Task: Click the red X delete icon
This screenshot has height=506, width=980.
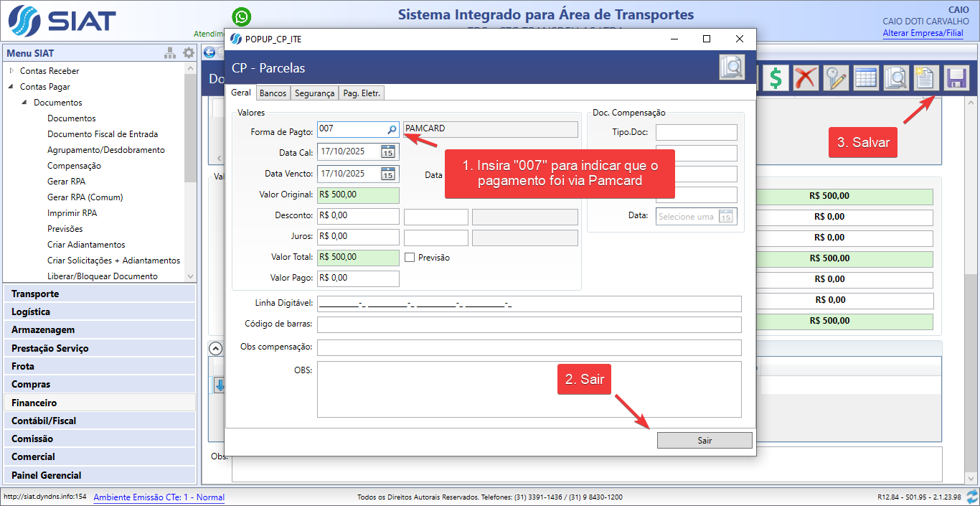Action: pos(806,78)
